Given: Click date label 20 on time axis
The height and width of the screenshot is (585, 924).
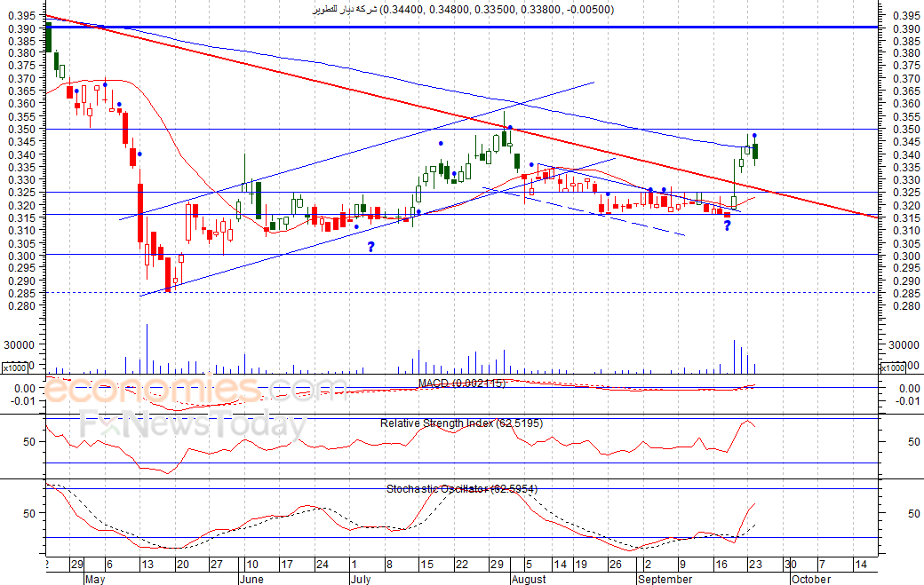Looking at the screenshot, I should point(183,565).
